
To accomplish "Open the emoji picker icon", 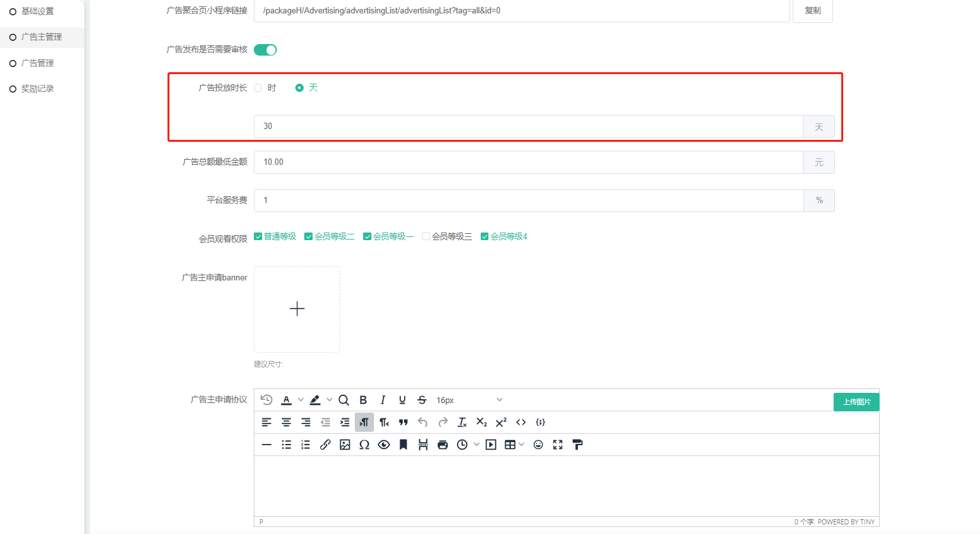I will pyautogui.click(x=538, y=445).
